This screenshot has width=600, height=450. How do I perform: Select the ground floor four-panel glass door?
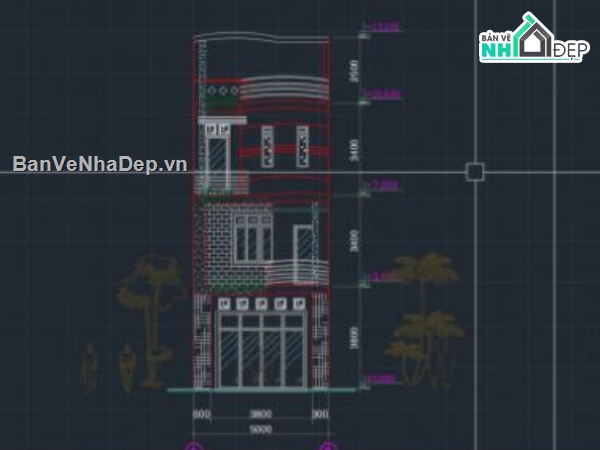(x=262, y=351)
